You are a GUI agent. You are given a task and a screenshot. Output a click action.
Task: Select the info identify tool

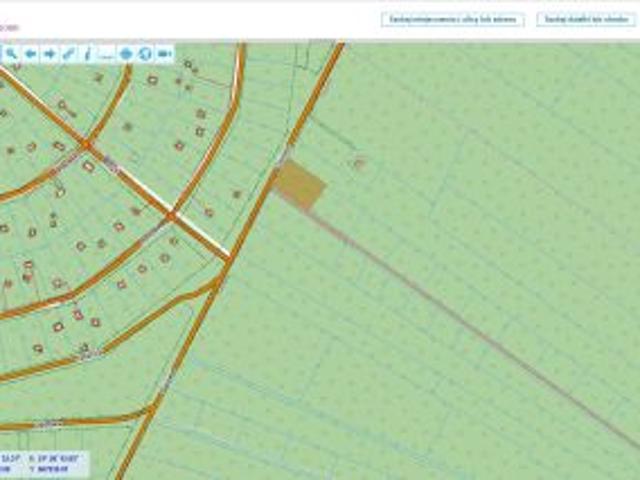[x=87, y=54]
